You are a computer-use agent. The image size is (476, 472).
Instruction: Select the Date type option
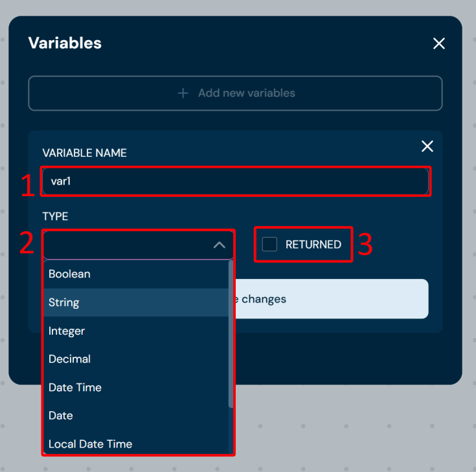[61, 415]
